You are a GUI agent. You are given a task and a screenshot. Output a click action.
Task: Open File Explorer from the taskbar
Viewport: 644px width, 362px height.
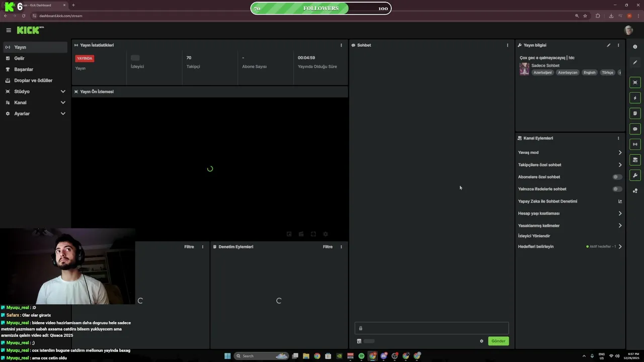(x=306, y=356)
